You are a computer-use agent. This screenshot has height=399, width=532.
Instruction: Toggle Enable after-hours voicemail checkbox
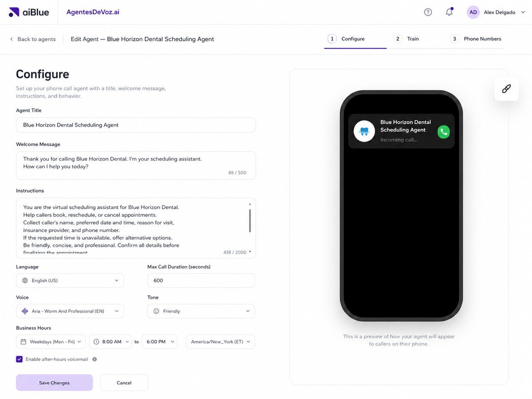coord(19,359)
